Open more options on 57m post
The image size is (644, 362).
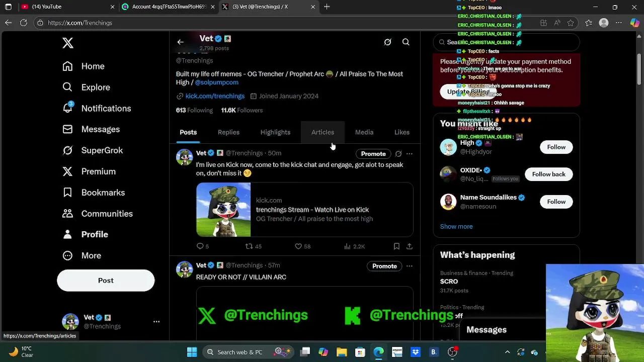(410, 266)
